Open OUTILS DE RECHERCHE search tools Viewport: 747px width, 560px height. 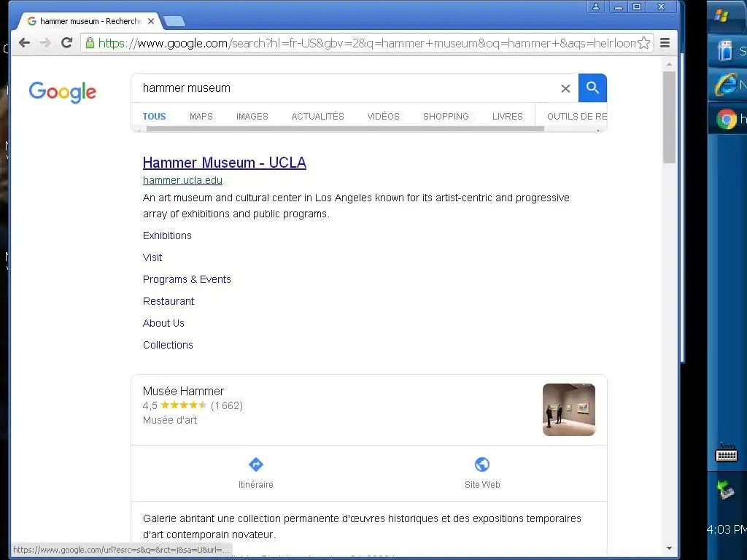pos(576,116)
